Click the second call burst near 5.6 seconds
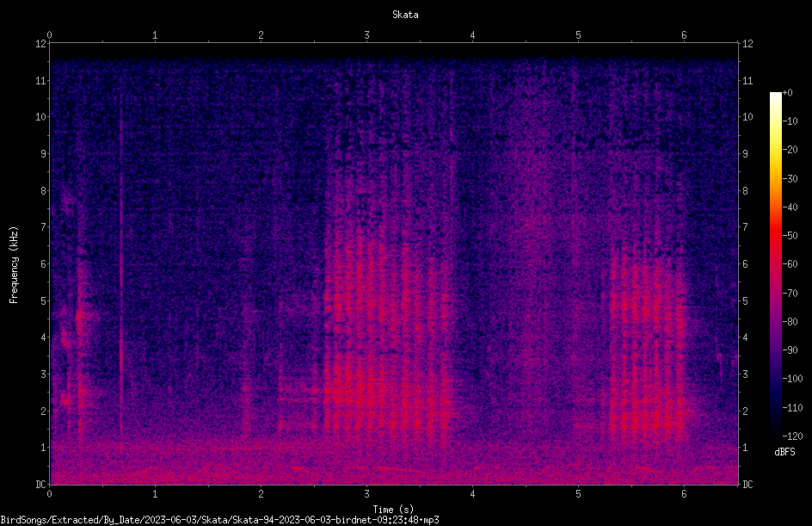This screenshot has height=526, width=812. pyautogui.click(x=648, y=362)
